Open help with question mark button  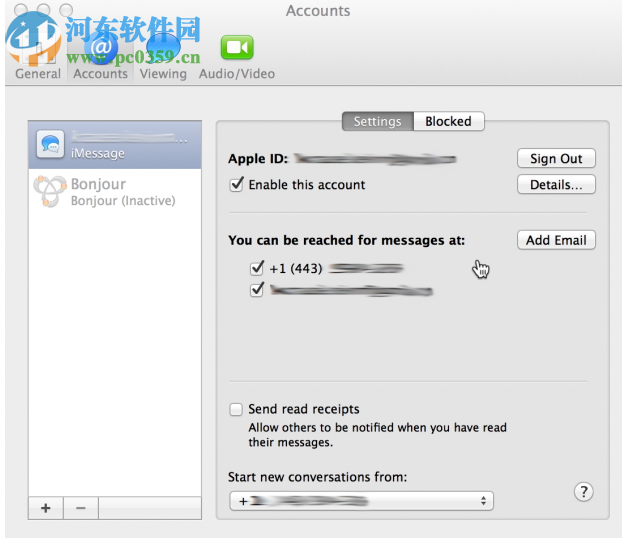(584, 492)
